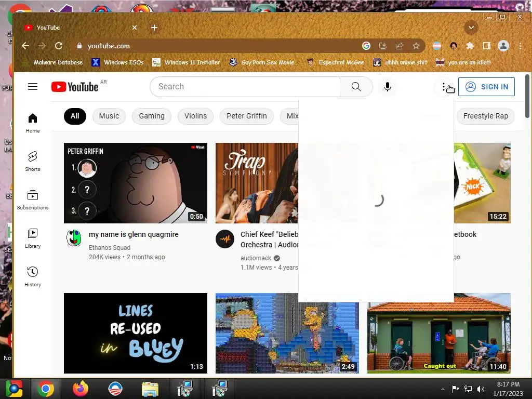Open History in the sidebar
The image size is (532, 399).
[x=33, y=276]
